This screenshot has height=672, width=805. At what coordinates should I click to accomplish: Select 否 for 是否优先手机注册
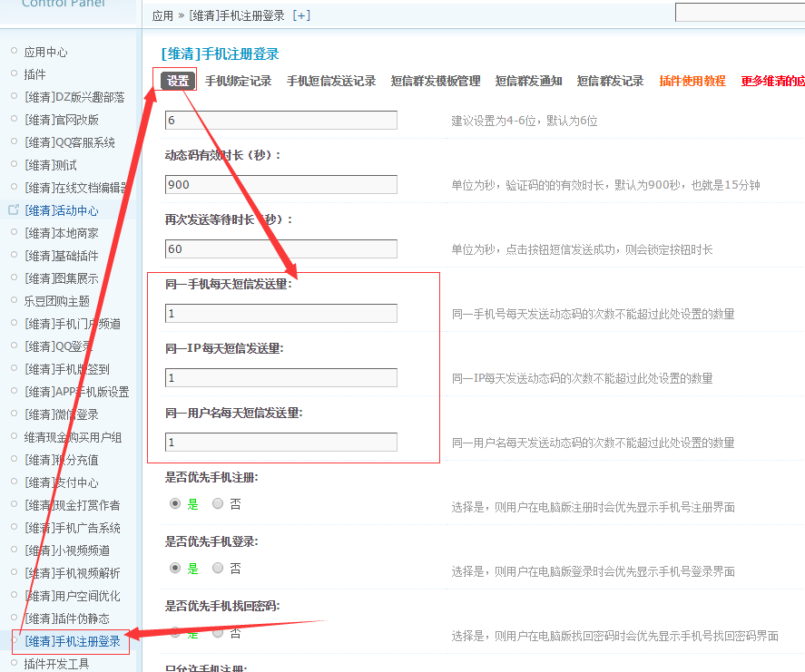[x=218, y=503]
